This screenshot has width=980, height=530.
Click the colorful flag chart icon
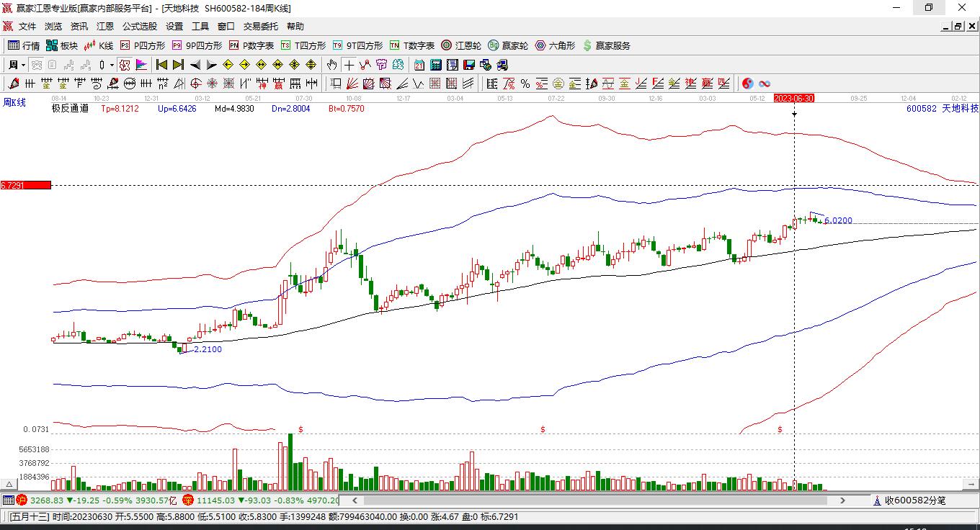141,65
